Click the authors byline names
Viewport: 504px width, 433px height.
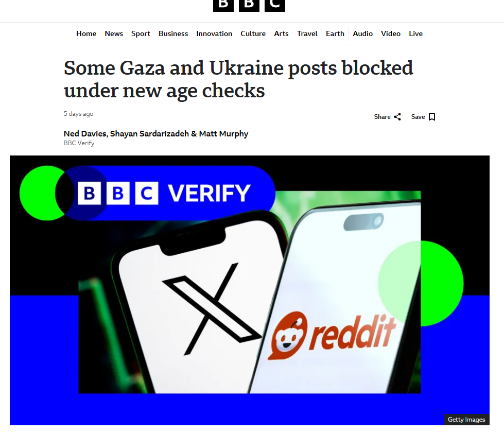156,134
